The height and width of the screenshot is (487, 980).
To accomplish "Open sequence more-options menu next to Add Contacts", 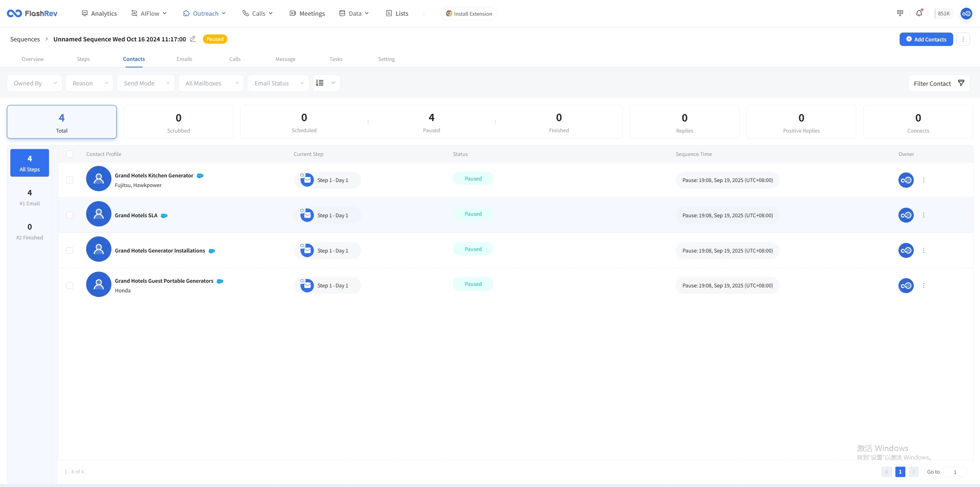I will pyautogui.click(x=963, y=39).
